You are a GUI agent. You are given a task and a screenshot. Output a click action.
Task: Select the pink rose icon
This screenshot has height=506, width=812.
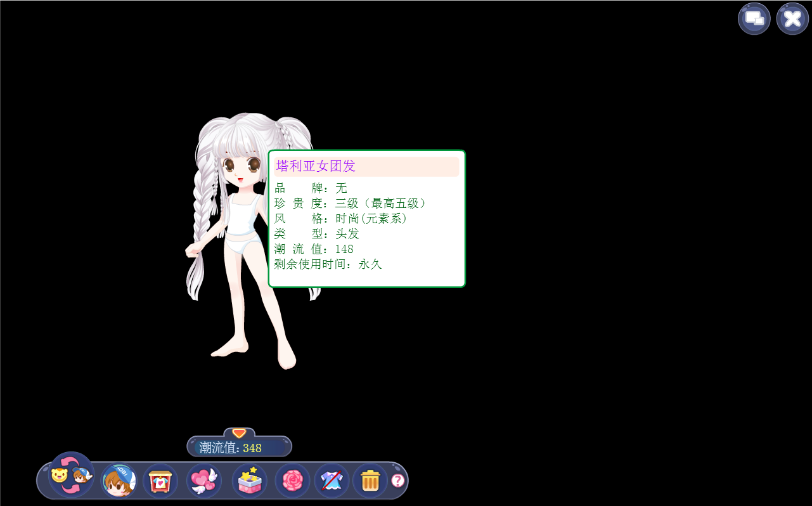292,481
